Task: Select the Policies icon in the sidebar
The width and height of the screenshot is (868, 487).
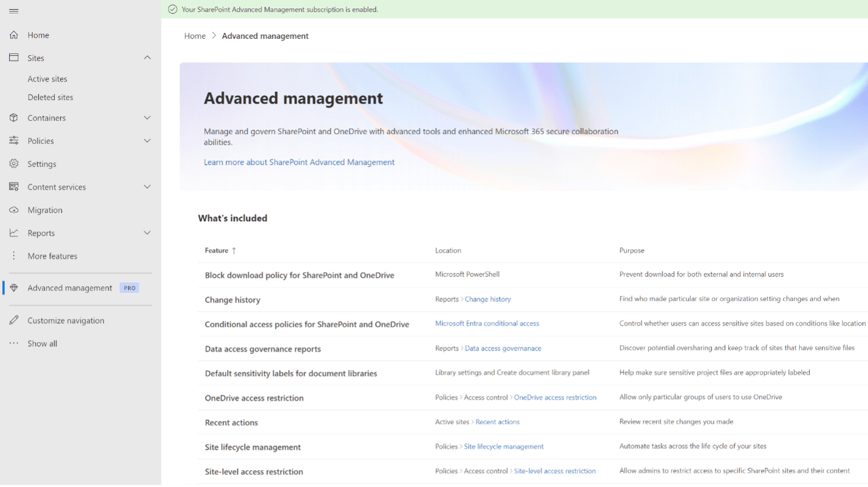Action: tap(13, 140)
